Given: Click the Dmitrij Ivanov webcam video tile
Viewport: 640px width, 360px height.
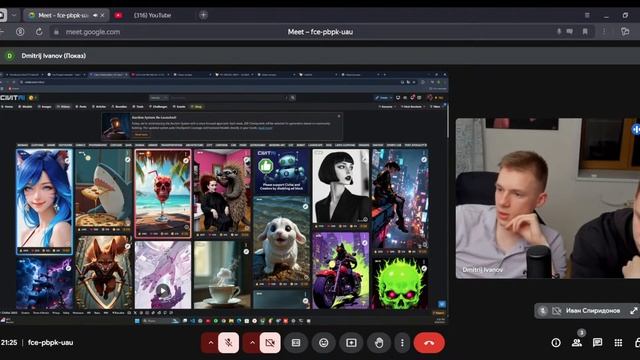Looking at the screenshot, I should tap(548, 198).
